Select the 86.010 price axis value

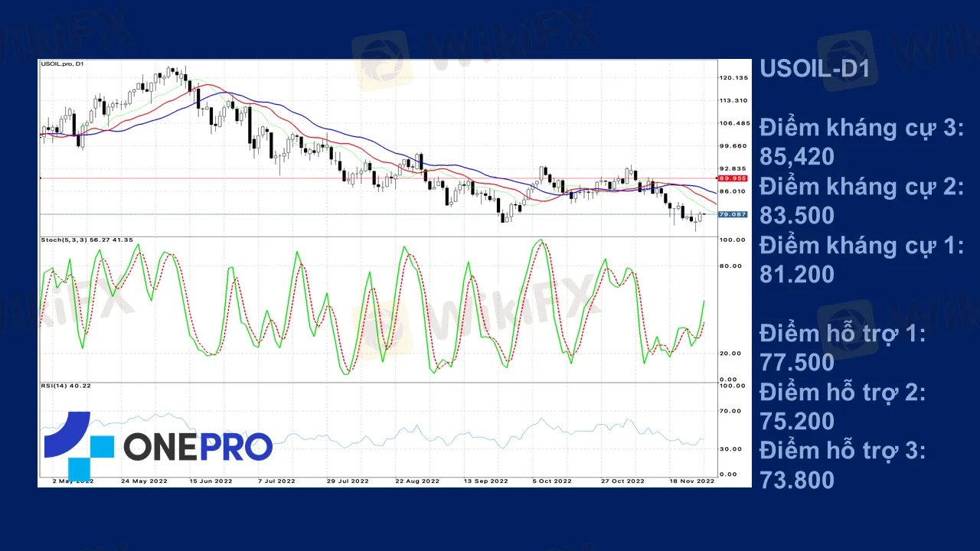[x=731, y=191]
